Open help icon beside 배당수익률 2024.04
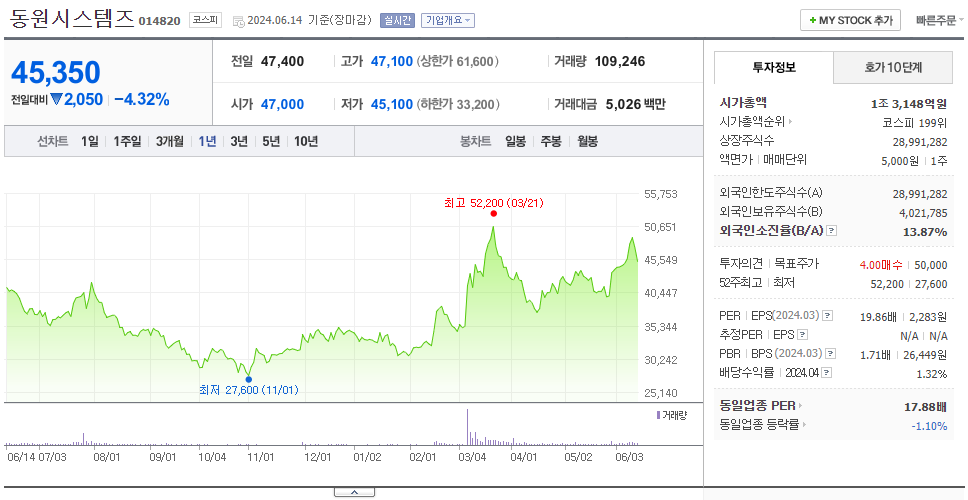The height and width of the screenshot is (500, 968). tap(827, 373)
